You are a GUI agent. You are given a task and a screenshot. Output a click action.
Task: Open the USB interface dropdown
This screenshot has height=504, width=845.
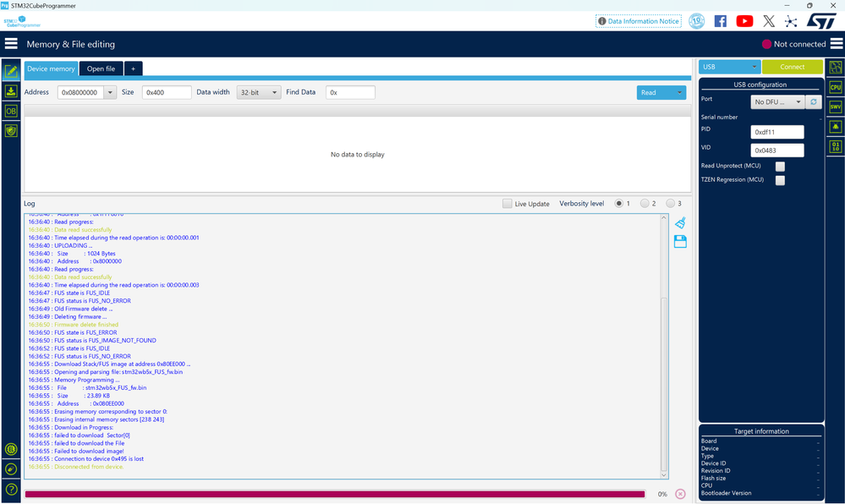(729, 67)
